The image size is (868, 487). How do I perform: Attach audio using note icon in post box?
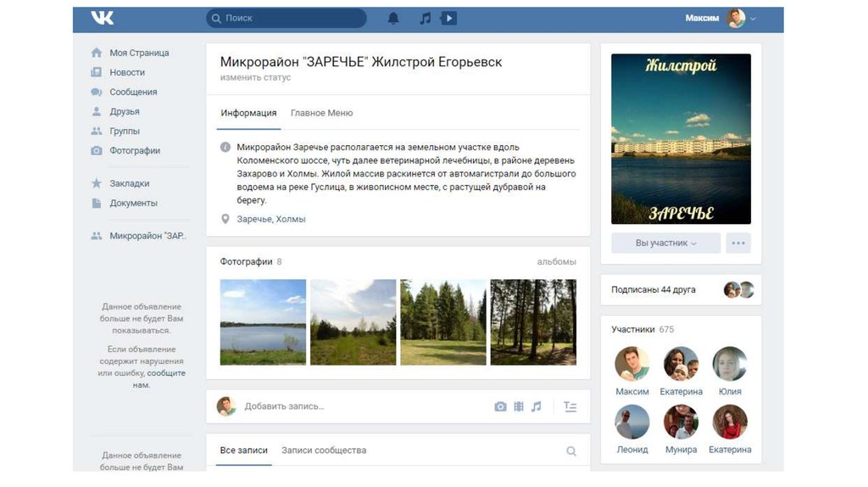(536, 406)
